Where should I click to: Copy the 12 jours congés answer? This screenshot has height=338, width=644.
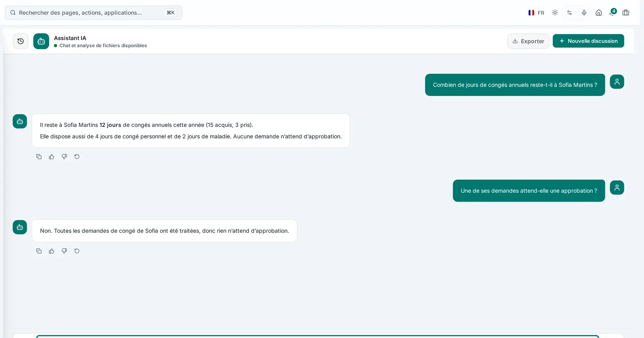pos(39,157)
